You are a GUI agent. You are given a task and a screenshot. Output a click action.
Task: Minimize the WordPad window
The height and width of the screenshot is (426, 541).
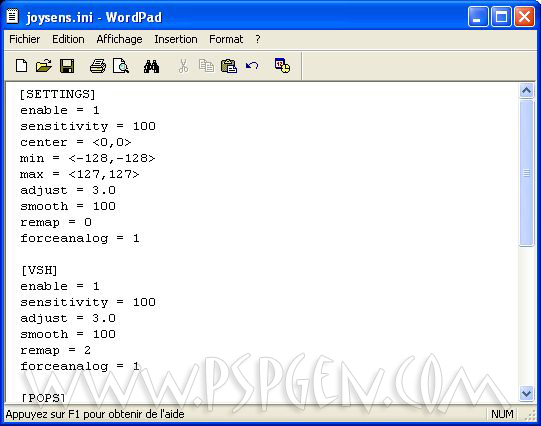click(478, 16)
